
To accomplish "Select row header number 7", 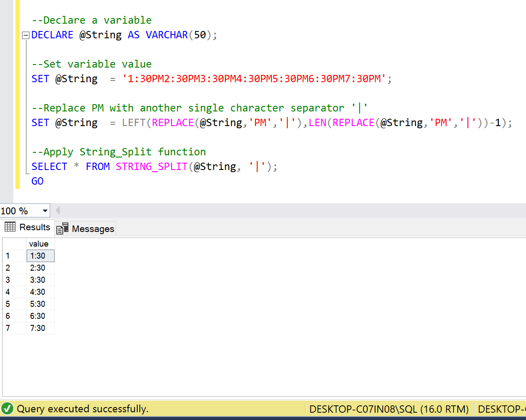I will [14, 328].
